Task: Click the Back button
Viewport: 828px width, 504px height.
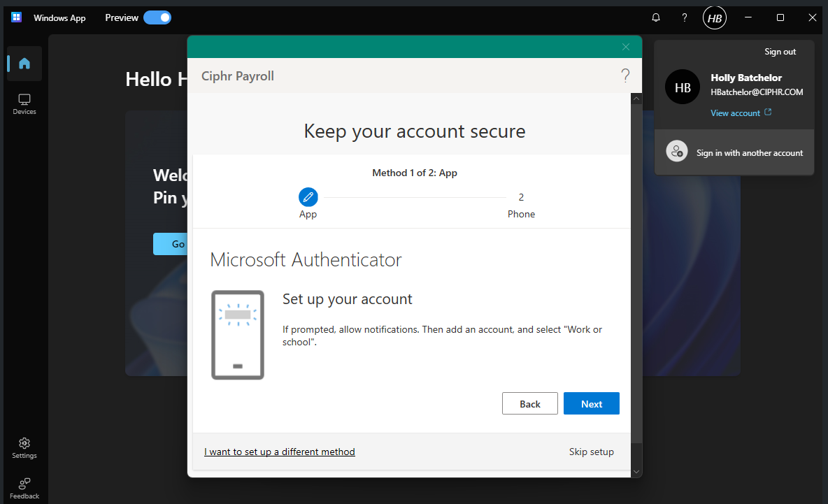Action: pos(529,404)
